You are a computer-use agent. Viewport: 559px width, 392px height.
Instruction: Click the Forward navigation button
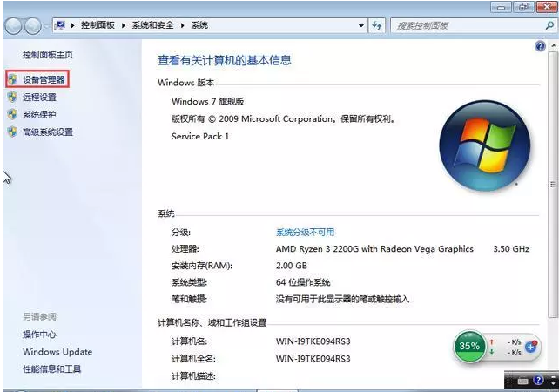pos(32,25)
